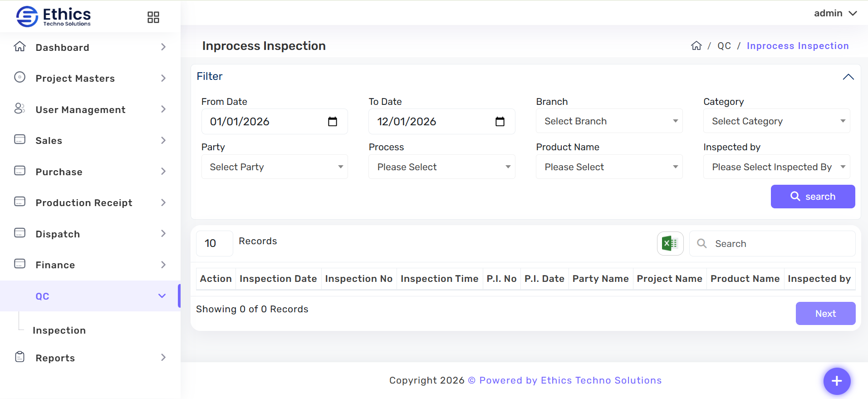Open the From Date calendar picker
The height and width of the screenshot is (399, 868).
333,122
